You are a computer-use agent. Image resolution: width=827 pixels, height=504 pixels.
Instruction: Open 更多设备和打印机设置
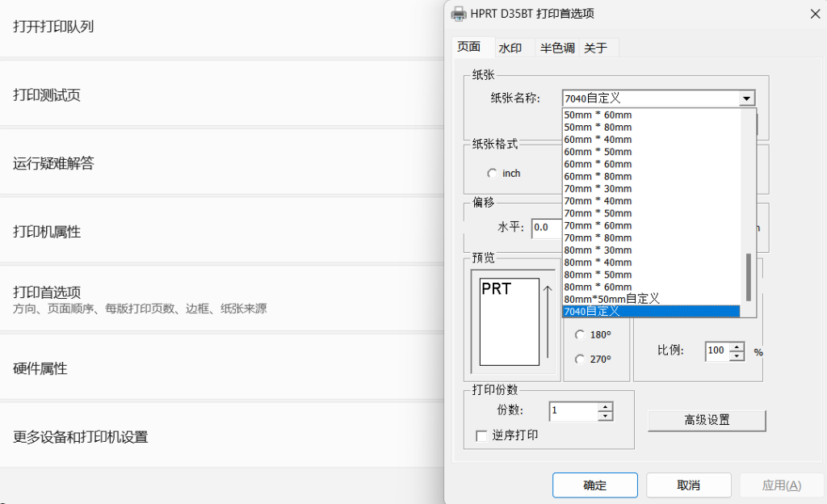coord(221,436)
